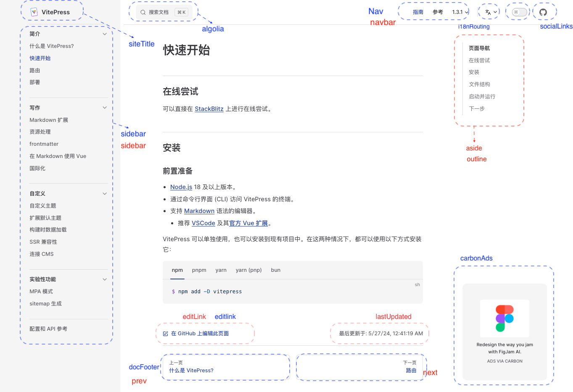Collapse the 自定义 sidebar section
Image resolution: width=573 pixels, height=392 pixels.
(104, 193)
